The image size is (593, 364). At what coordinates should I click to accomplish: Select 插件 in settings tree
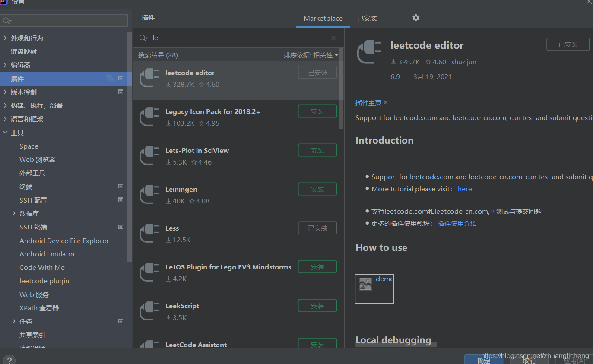66,79
